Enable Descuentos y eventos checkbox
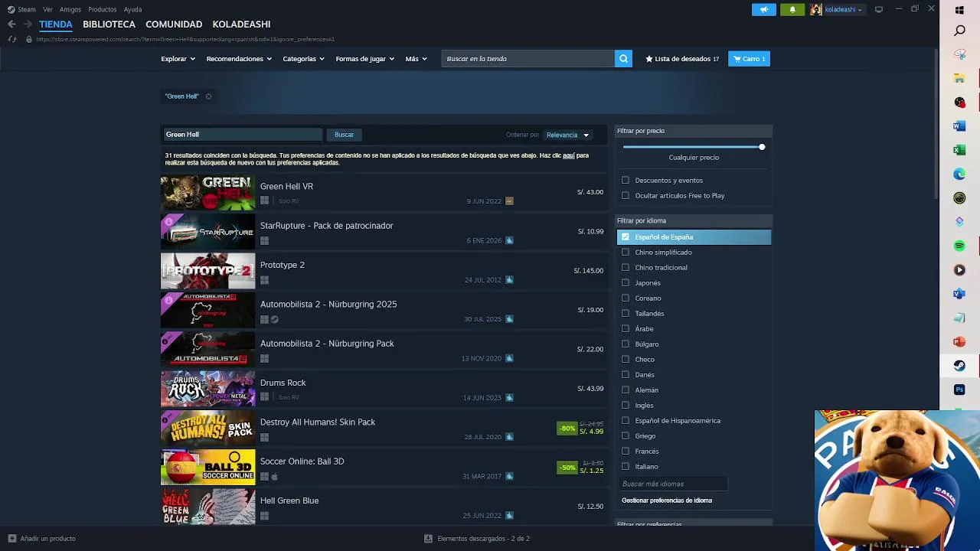980x551 pixels. pyautogui.click(x=626, y=181)
